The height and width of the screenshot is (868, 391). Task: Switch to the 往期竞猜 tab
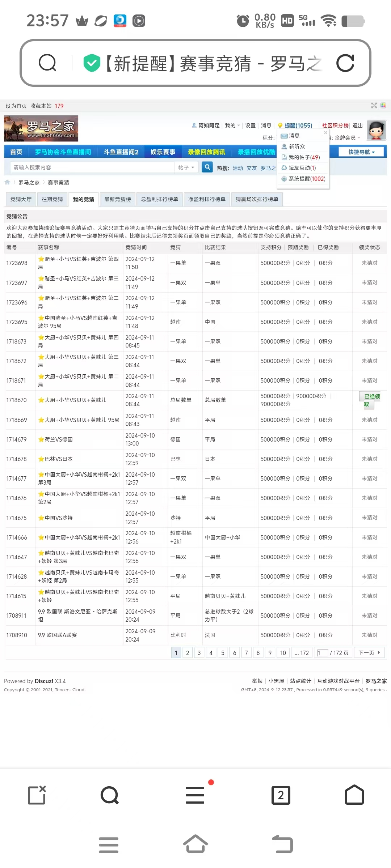pos(52,199)
